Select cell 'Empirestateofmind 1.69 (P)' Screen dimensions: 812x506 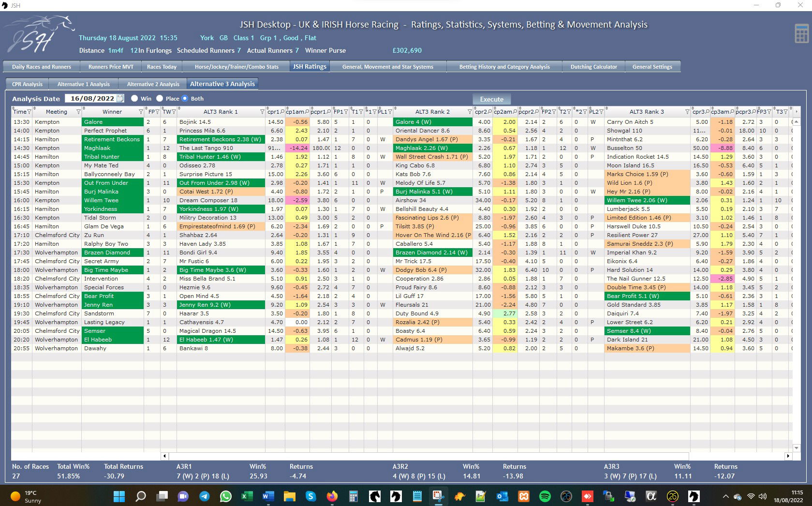pyautogui.click(x=221, y=226)
